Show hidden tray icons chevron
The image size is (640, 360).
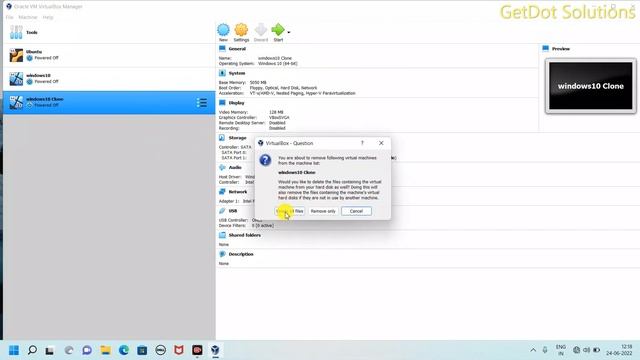[x=533, y=350]
